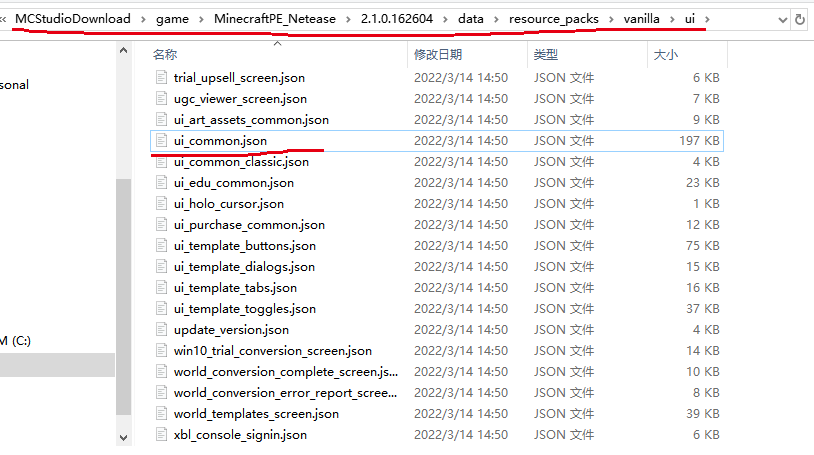
Task: Sort files by the 修改日期 column header
Action: [438, 55]
